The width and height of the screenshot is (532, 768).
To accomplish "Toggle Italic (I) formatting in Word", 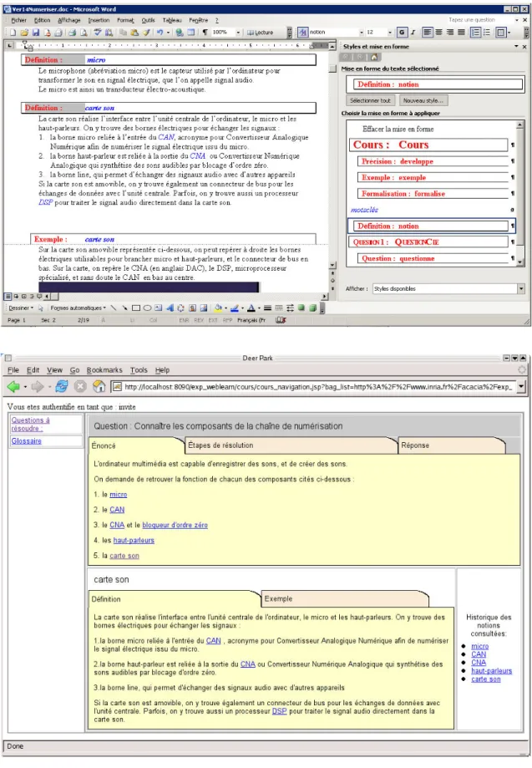I will pos(413,33).
